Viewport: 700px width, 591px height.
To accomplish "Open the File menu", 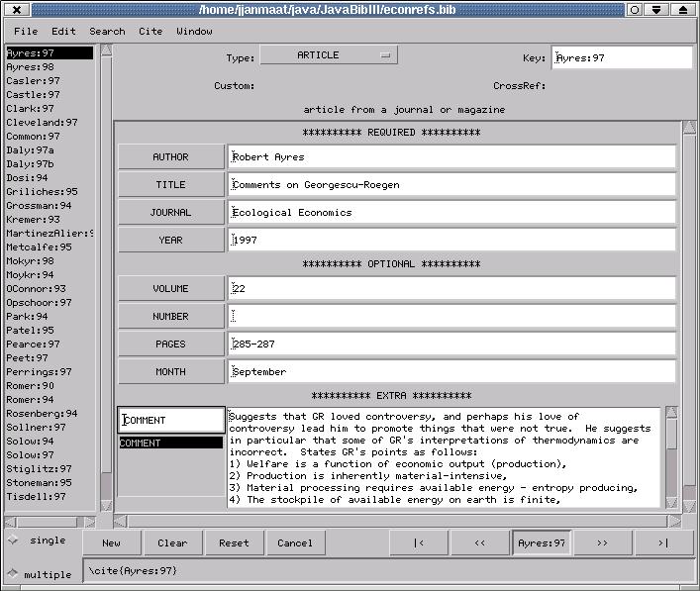I will coord(26,31).
